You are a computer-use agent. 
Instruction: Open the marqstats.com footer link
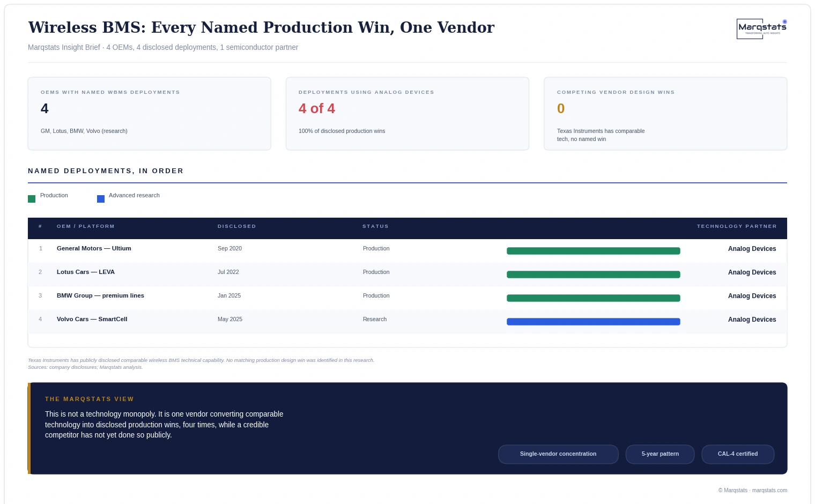click(769, 490)
